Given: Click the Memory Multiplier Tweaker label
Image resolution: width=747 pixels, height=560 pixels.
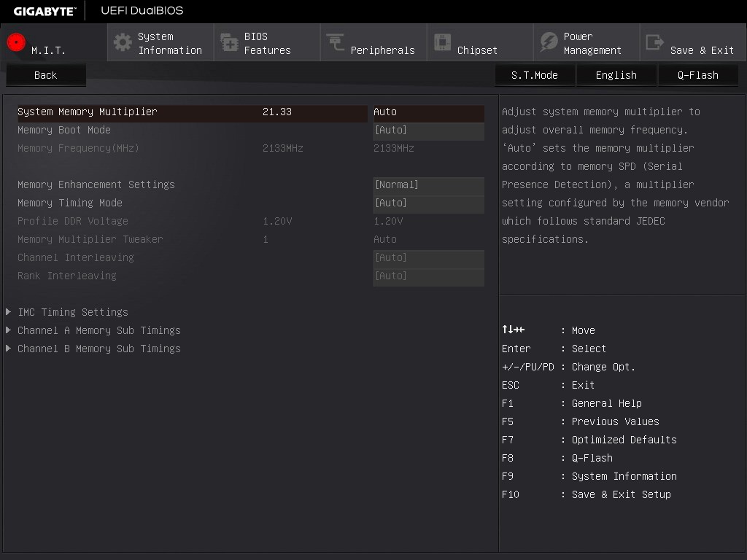Looking at the screenshot, I should [90, 239].
